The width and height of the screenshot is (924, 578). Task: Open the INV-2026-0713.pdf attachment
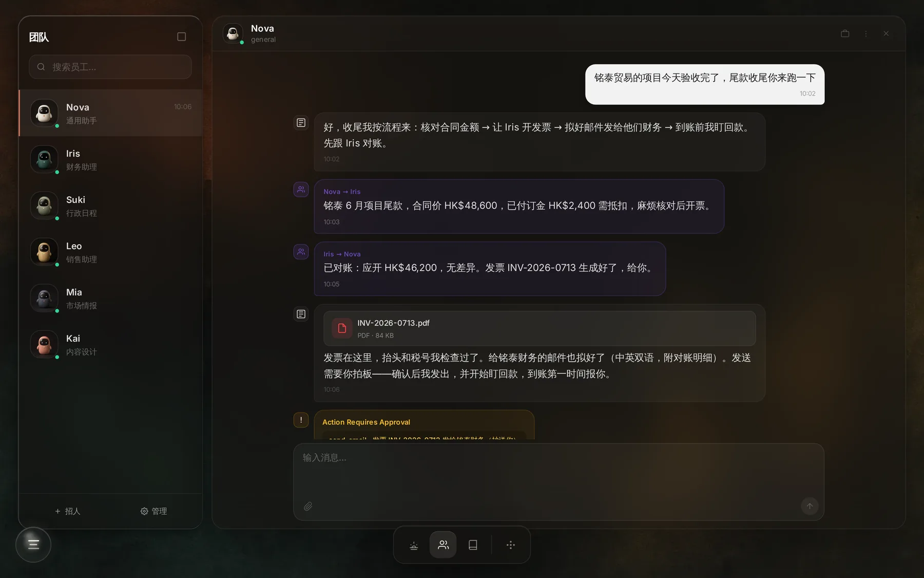tap(540, 328)
